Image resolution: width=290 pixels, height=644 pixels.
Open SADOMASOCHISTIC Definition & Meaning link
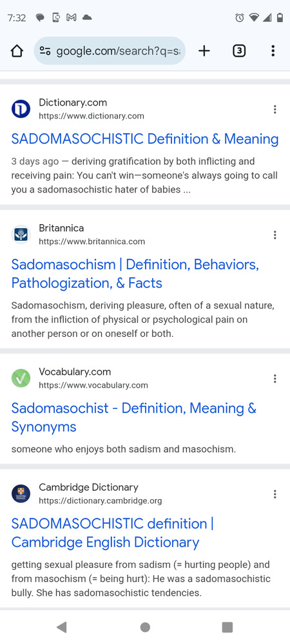click(145, 139)
